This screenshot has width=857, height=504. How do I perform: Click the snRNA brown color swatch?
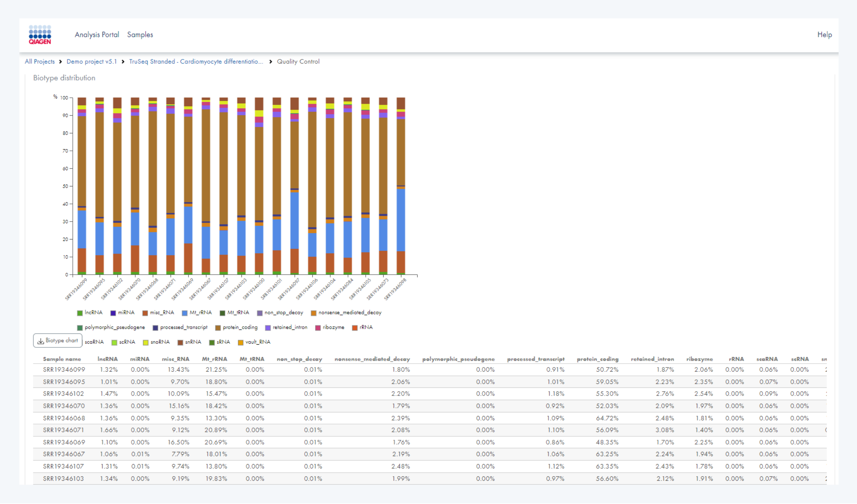pos(180,342)
